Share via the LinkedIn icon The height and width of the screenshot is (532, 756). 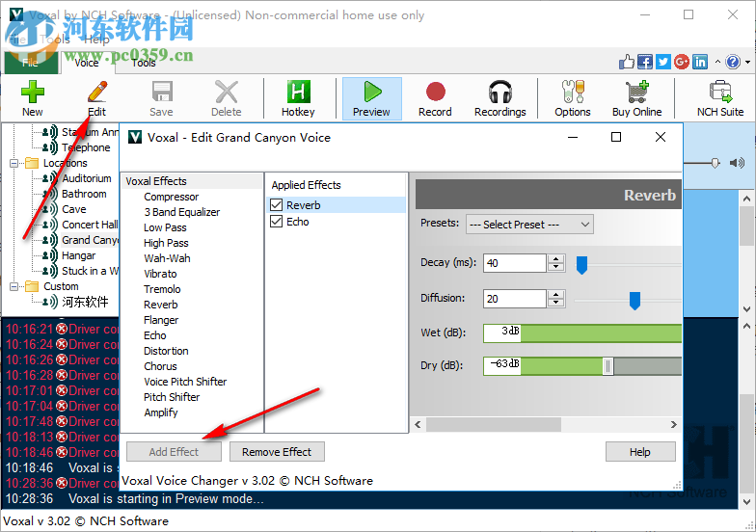click(700, 62)
